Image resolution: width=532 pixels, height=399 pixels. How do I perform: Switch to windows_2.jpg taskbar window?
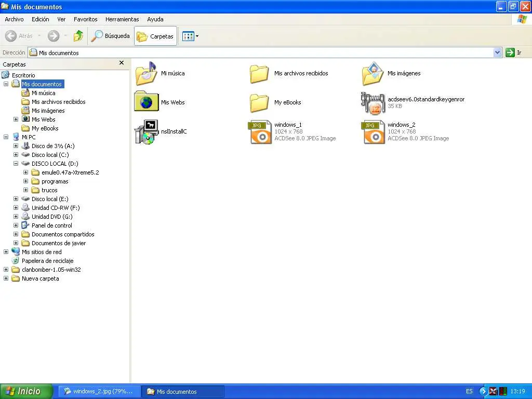pyautogui.click(x=99, y=391)
